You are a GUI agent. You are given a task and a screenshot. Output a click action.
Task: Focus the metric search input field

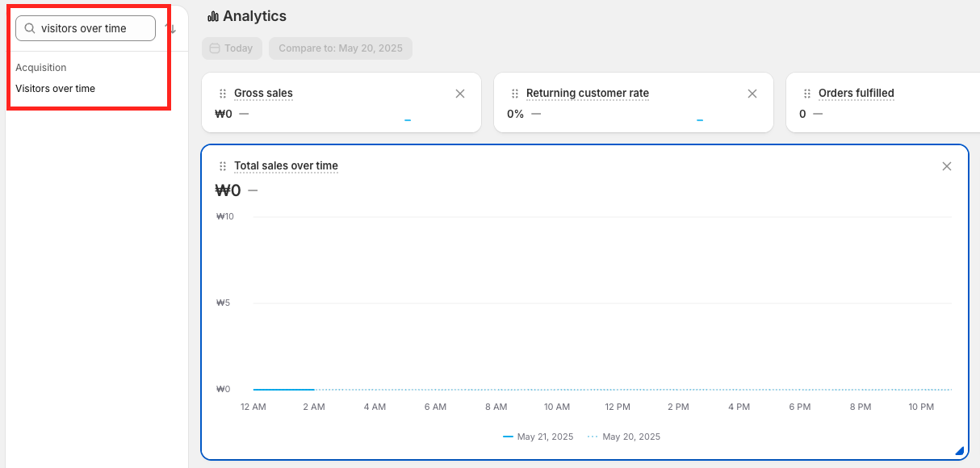93,28
